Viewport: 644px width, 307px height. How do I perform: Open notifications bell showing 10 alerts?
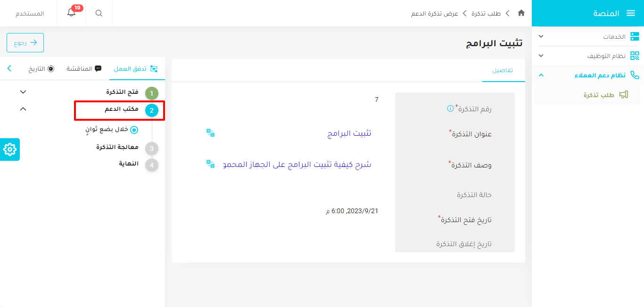tap(71, 13)
